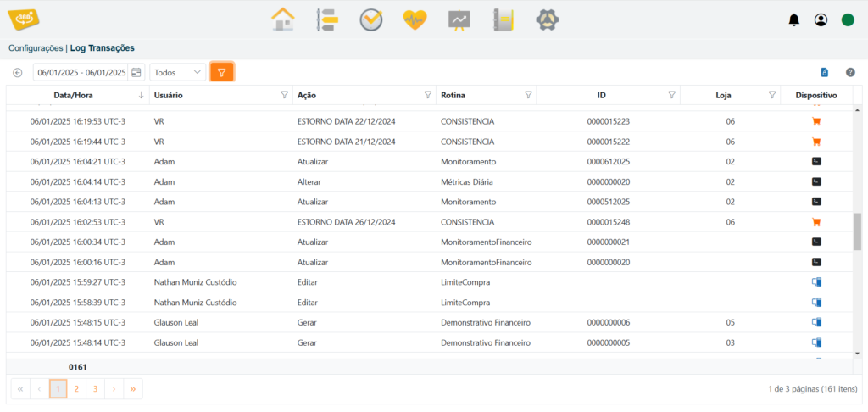
Task: Click the Log Transações breadcrumb
Action: point(103,48)
